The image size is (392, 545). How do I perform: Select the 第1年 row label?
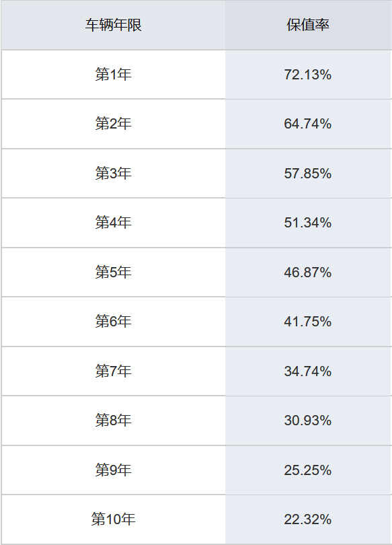coord(113,75)
